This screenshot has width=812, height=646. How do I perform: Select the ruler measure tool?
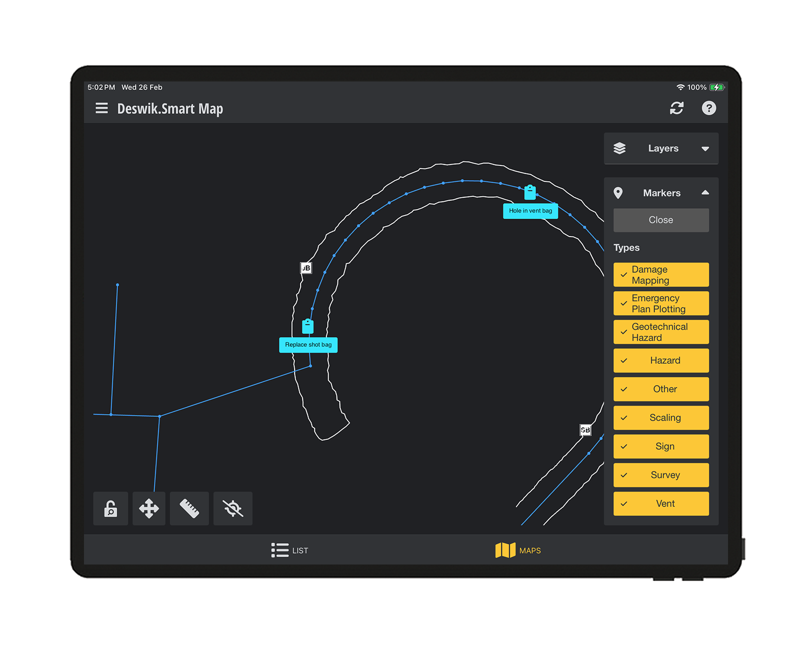[x=189, y=509]
